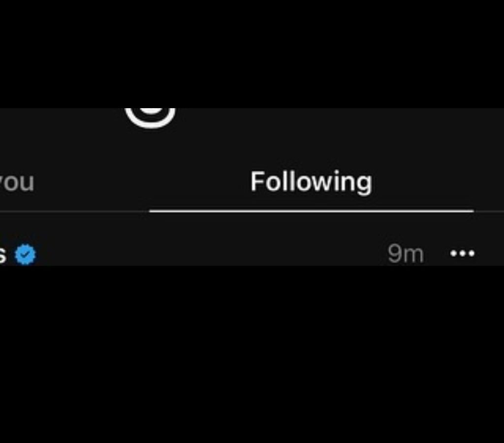This screenshot has height=443, width=504.
Task: Refresh the feed via the Threads logo
Action: click(x=151, y=118)
